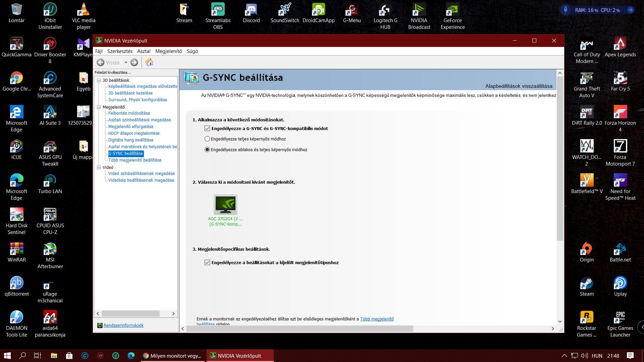Screen dimensions: 644x362
Task: Open VLC media player shortcut
Action: (84, 16)
